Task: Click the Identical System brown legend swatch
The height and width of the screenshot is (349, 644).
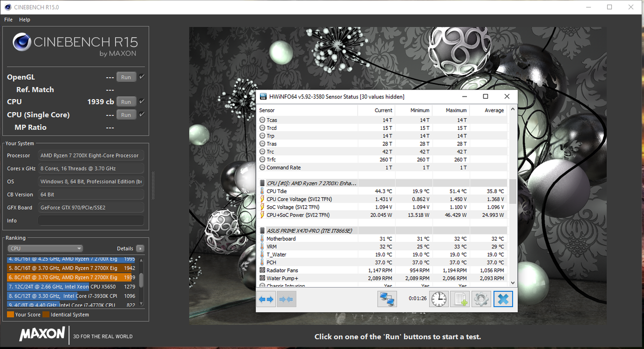Action: click(x=46, y=315)
